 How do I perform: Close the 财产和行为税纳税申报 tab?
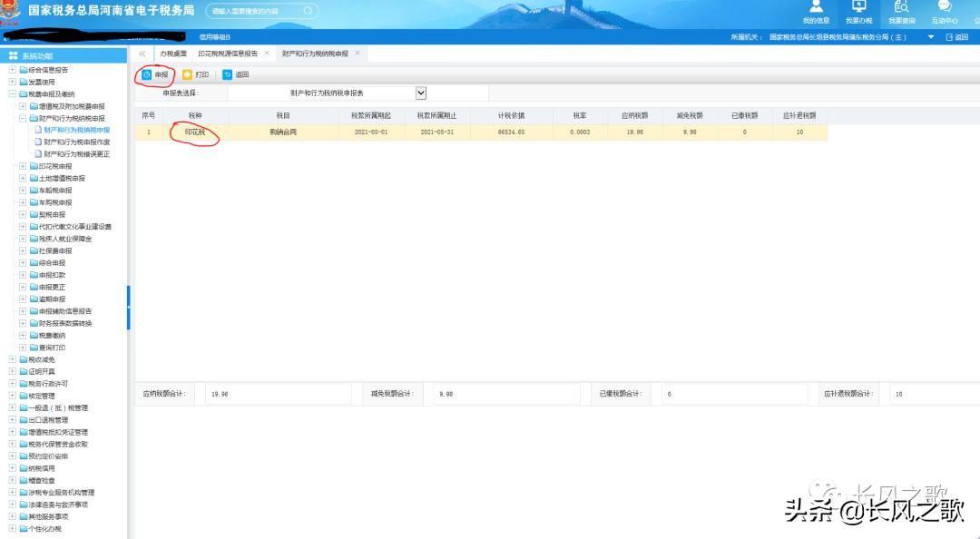click(358, 54)
